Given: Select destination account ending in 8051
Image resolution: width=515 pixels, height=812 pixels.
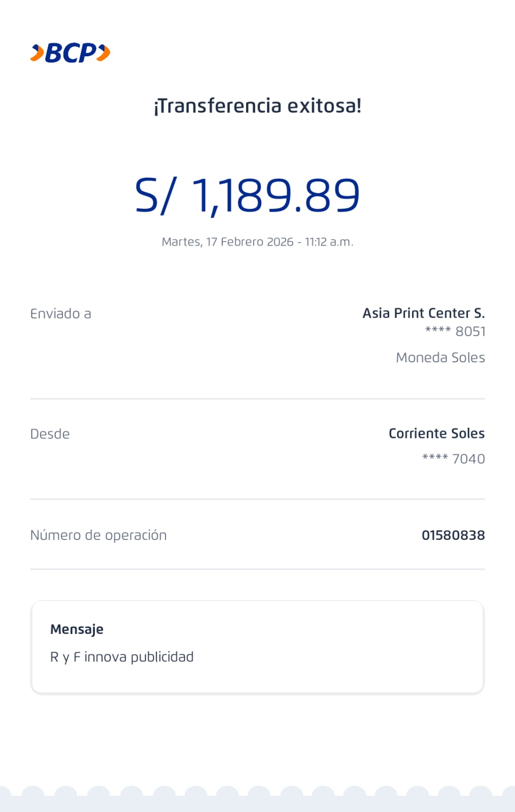Looking at the screenshot, I should pos(455,331).
